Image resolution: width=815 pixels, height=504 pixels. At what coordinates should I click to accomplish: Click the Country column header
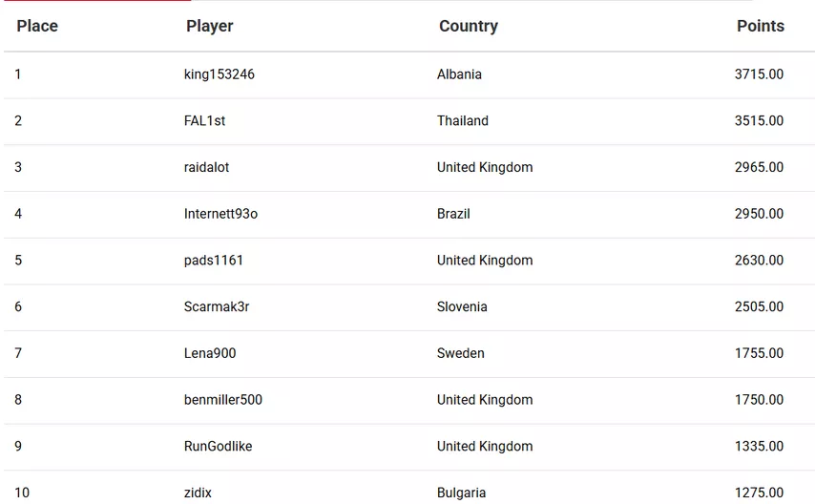tap(468, 27)
